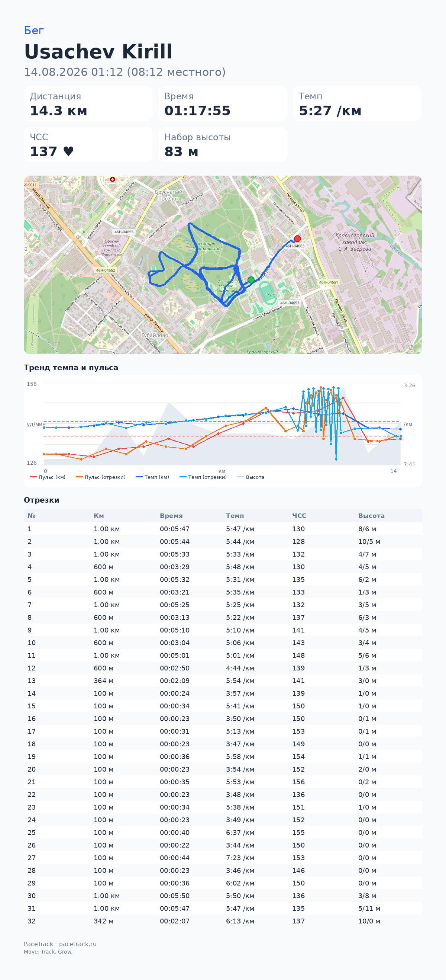Click segment 12 pace 4:44 /км
The width and height of the screenshot is (446, 980).
click(240, 668)
